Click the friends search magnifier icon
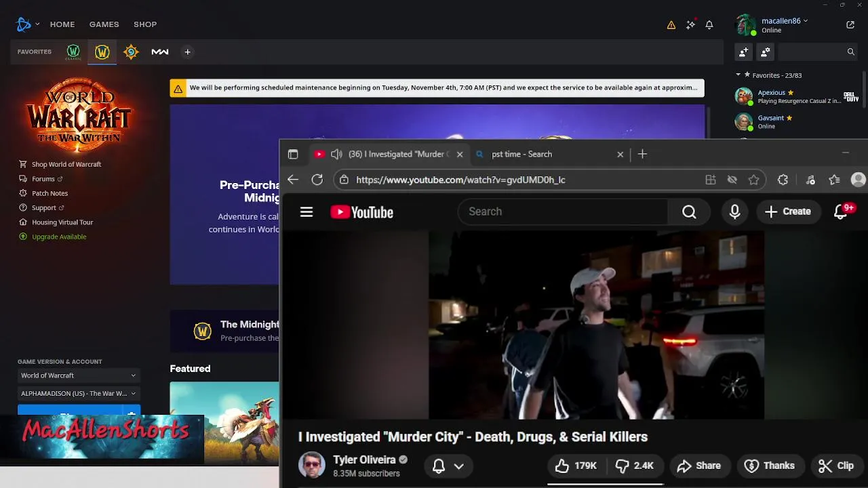This screenshot has height=488, width=868. point(850,52)
